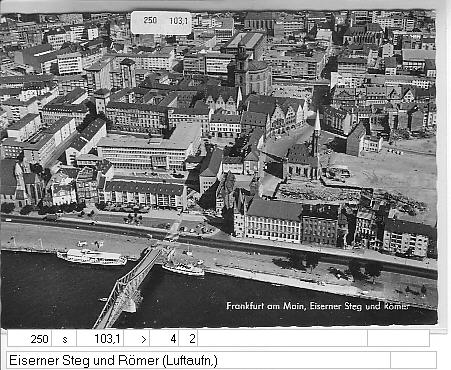This screenshot has width=451, height=370.
Task: Select the cell showing number 2
Action: (x=188, y=339)
